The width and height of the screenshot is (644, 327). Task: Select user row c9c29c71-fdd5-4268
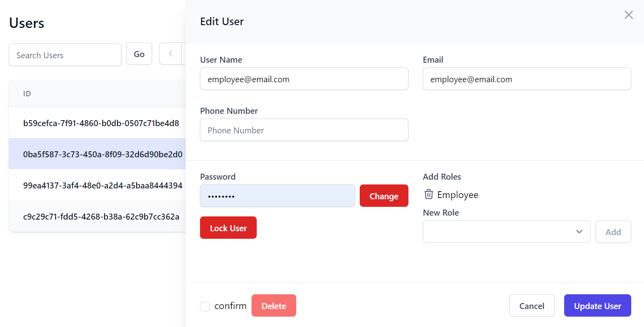coord(97,216)
